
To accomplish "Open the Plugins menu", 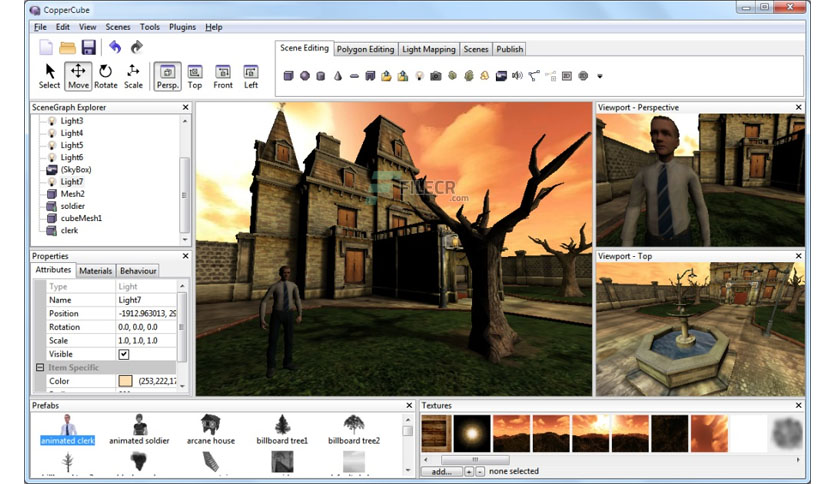I will (x=182, y=27).
